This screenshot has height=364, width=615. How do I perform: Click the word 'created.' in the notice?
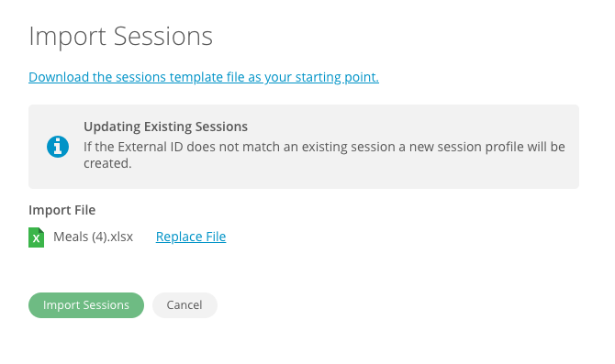click(107, 163)
